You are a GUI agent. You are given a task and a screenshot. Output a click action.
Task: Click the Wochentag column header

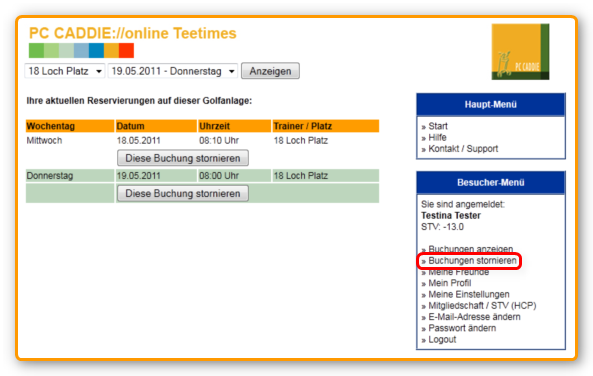point(70,126)
